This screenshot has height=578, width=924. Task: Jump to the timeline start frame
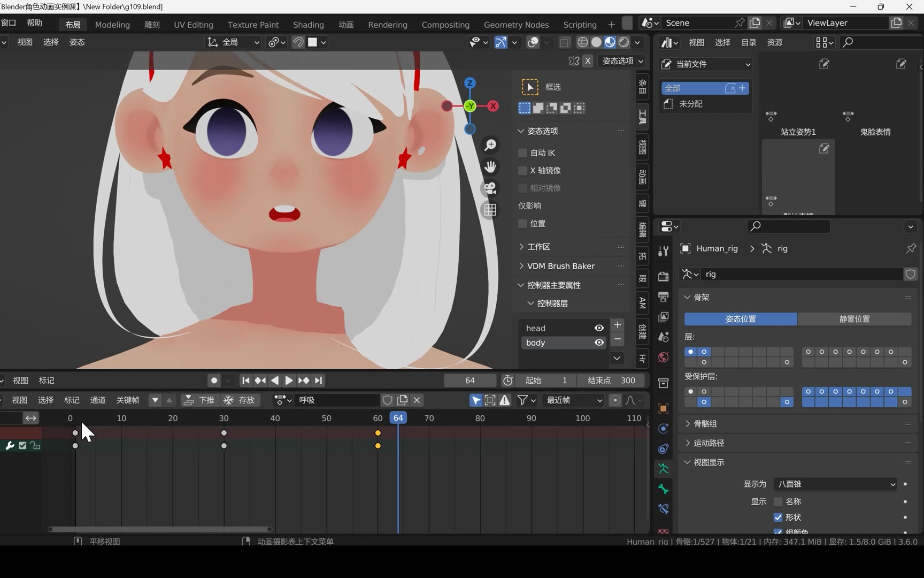(x=245, y=381)
